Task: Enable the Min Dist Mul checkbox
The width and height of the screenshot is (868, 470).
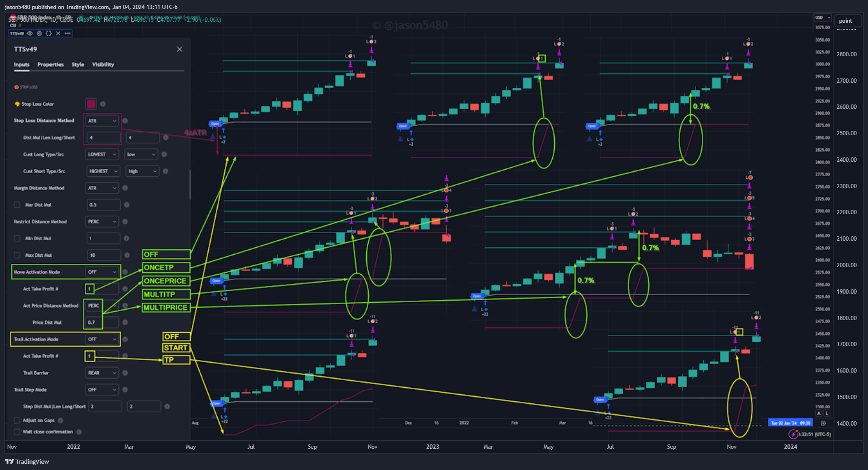Action: [x=17, y=238]
